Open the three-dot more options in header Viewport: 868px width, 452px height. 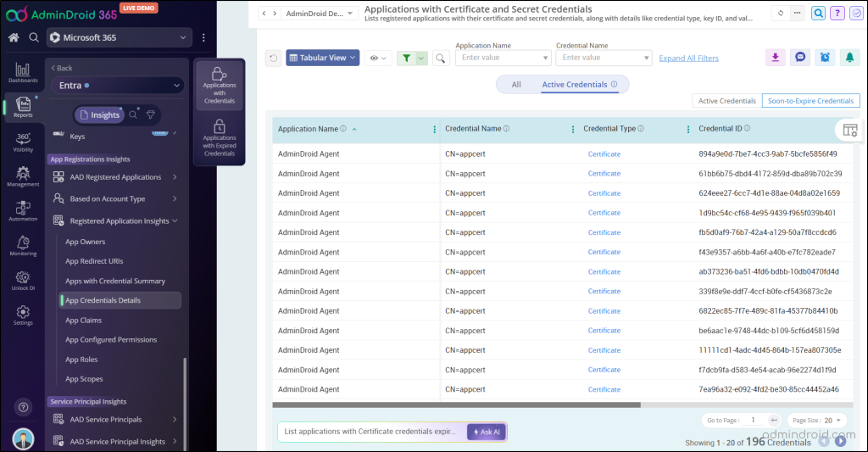pyautogui.click(x=797, y=14)
